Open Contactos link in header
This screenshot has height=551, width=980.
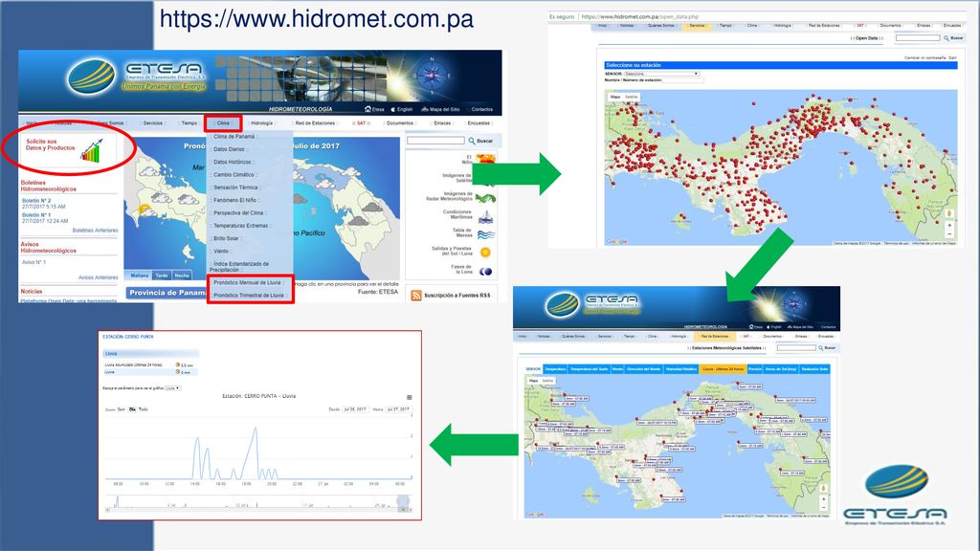click(481, 109)
